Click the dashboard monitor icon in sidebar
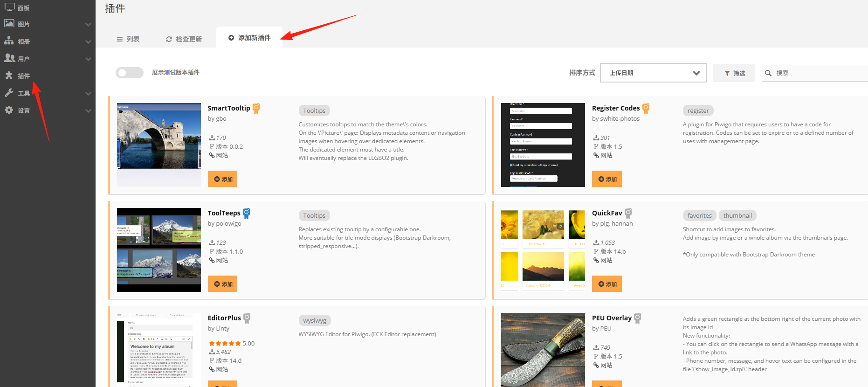 [x=9, y=7]
